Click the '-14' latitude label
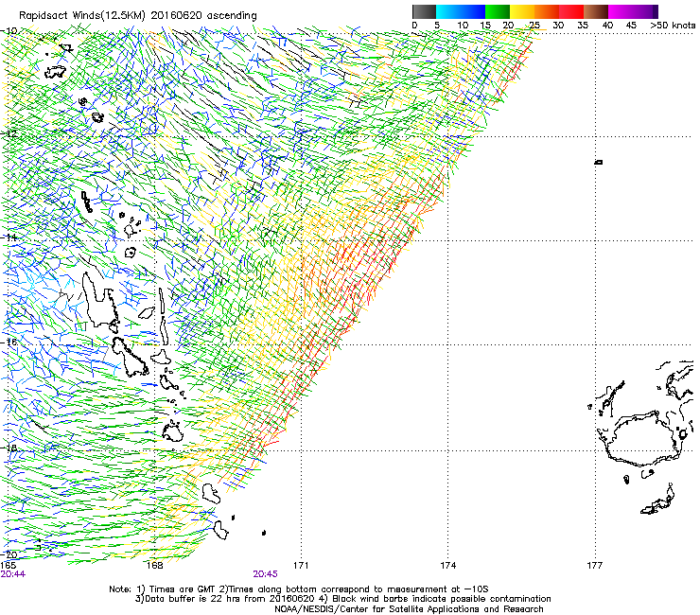Viewport: 700px width, 615px height. 9,237
